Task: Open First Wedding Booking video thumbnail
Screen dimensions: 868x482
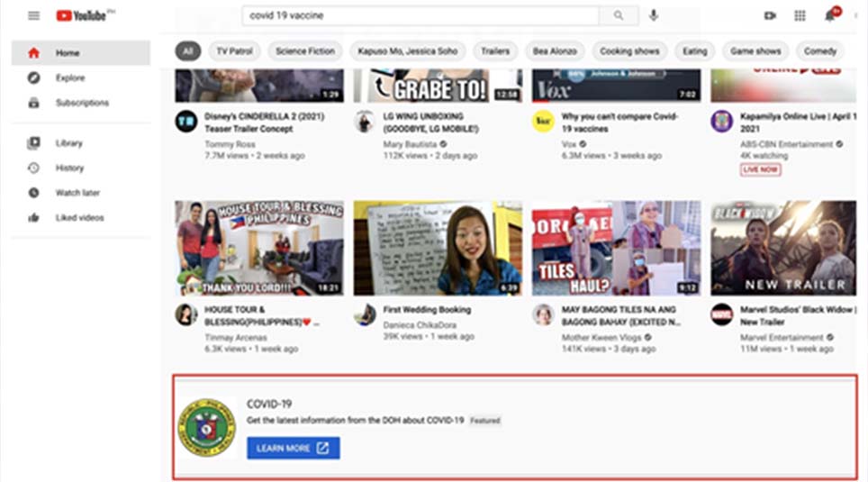Action: click(x=438, y=248)
